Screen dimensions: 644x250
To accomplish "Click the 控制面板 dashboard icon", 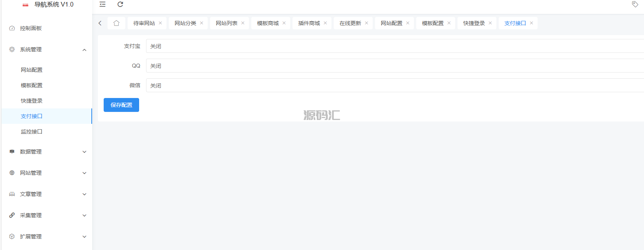I will point(12,28).
